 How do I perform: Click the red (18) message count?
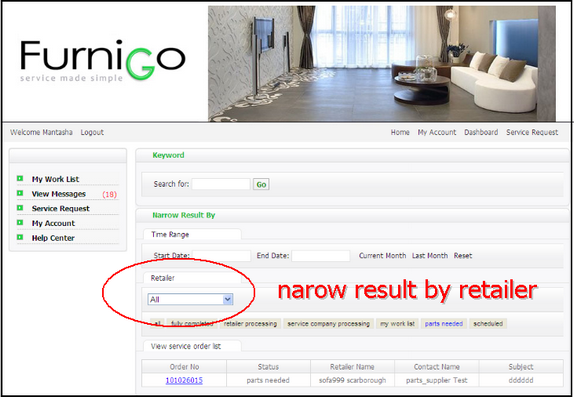click(x=109, y=194)
